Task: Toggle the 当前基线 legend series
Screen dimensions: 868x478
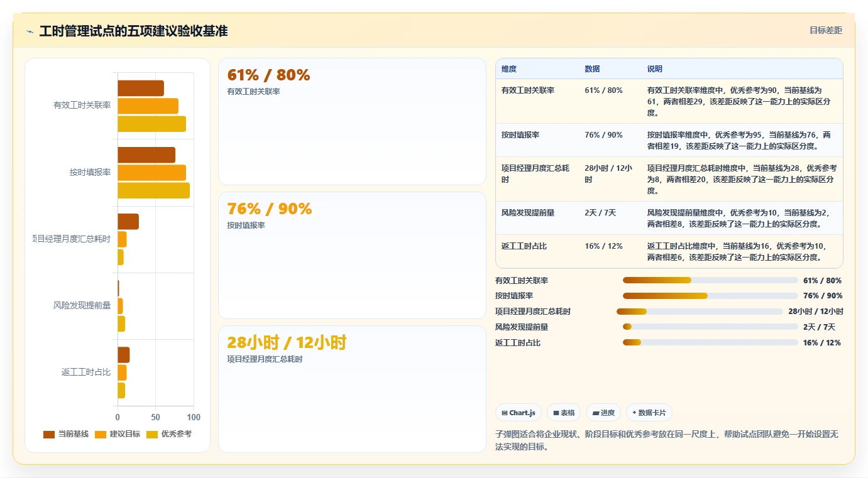Action: click(x=66, y=434)
